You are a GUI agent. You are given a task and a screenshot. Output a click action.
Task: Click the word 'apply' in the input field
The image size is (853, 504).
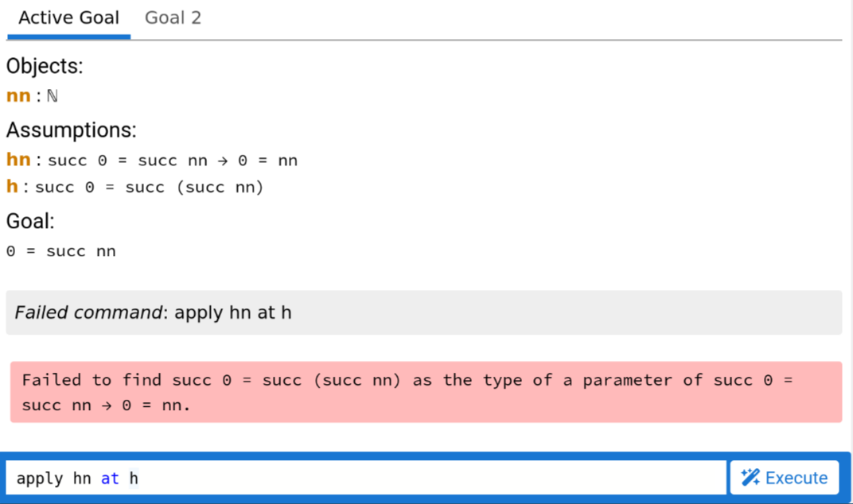click(x=40, y=479)
